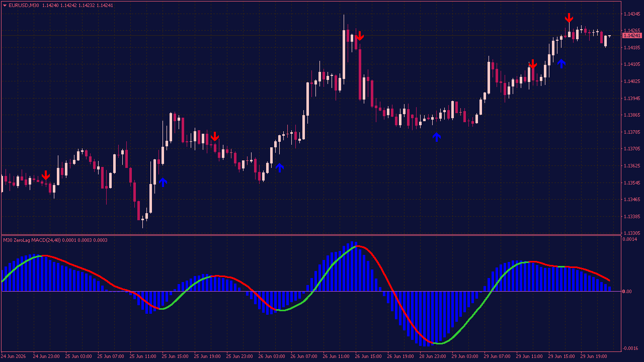This screenshot has width=644, height=362.
Task: Click the 1.14025 price scale label
Action: click(x=631, y=81)
